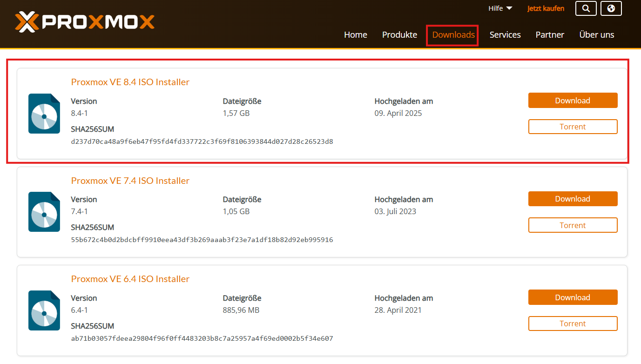Open the search magnifier icon

pos(586,8)
